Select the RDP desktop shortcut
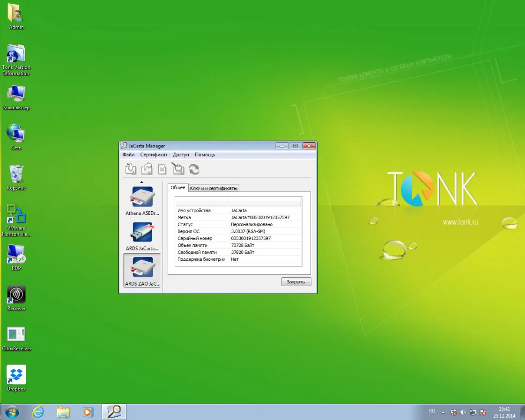This screenshot has height=420, width=525. tap(16, 258)
